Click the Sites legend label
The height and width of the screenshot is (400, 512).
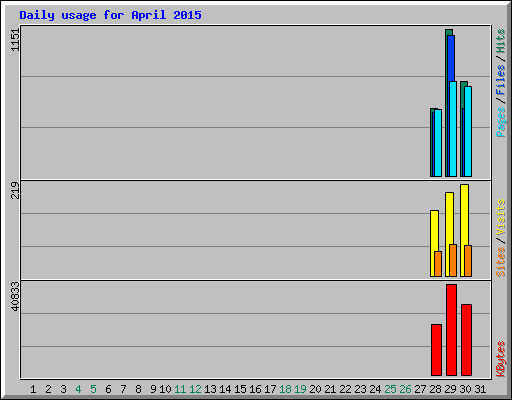(501, 262)
